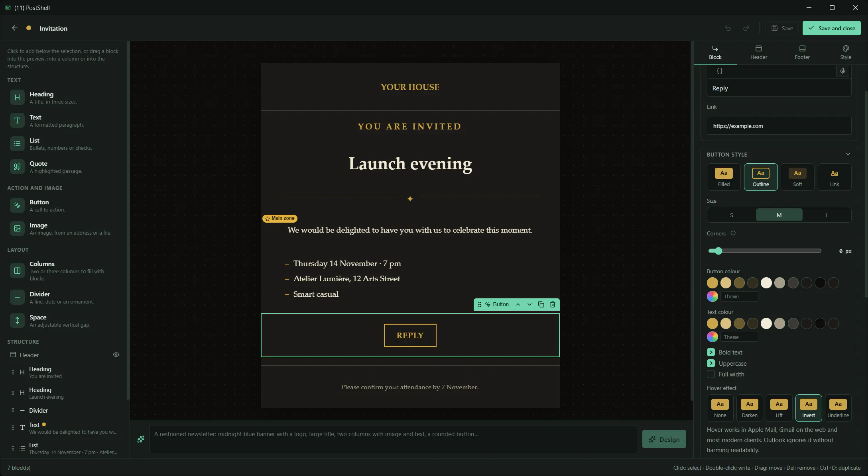Reset the Corners value

[x=733, y=233]
